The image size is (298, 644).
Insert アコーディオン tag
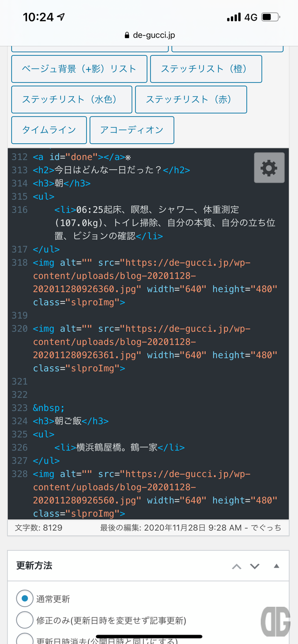[132, 130]
